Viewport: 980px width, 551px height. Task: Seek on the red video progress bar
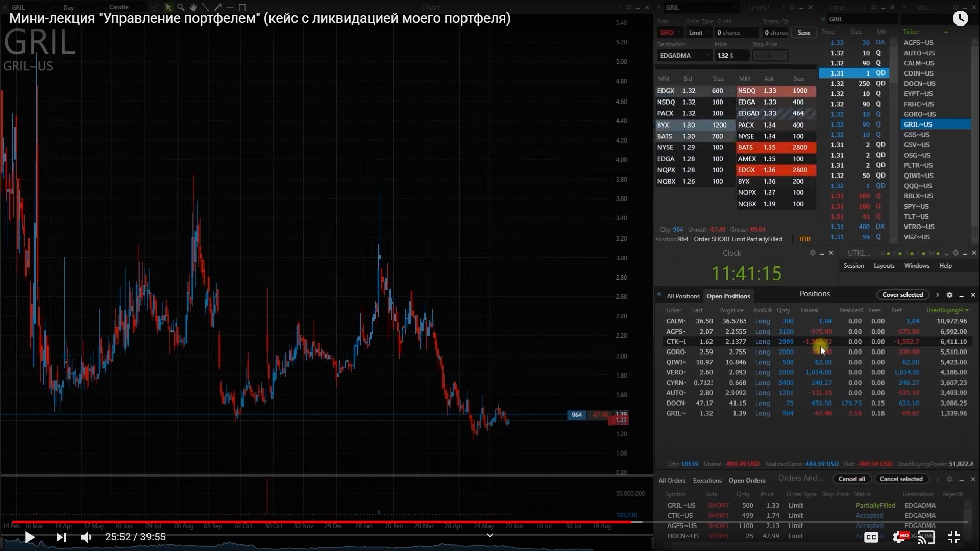click(x=327, y=522)
